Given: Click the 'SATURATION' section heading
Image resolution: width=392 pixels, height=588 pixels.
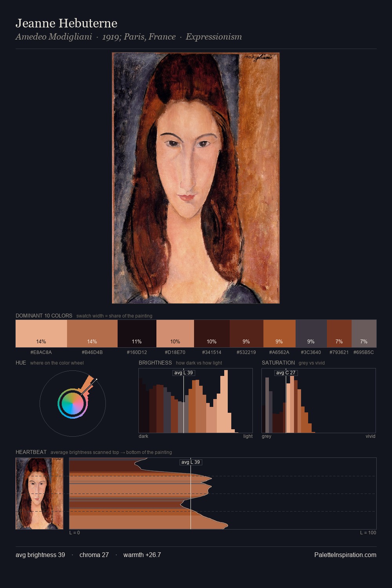Looking at the screenshot, I should (278, 363).
